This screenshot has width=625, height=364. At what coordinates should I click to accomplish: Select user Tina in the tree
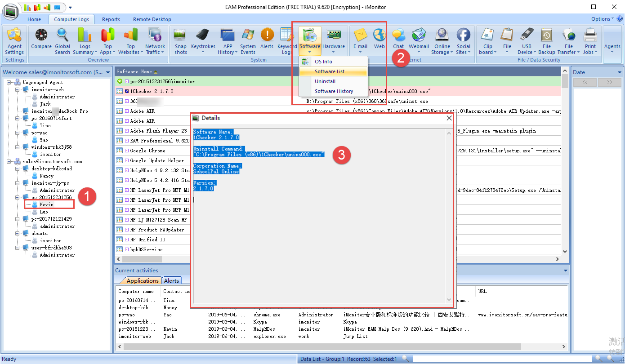(45, 125)
